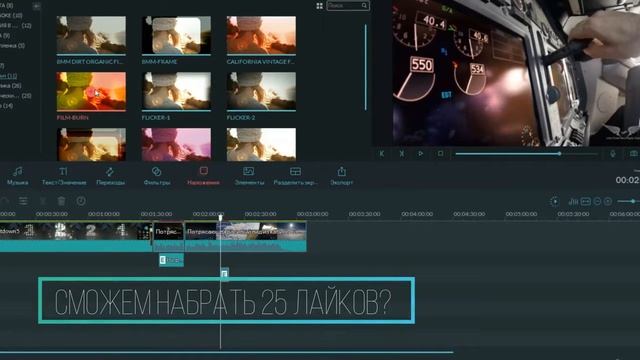
Task: Adjust the timeline zoom slider
Action: (628, 201)
